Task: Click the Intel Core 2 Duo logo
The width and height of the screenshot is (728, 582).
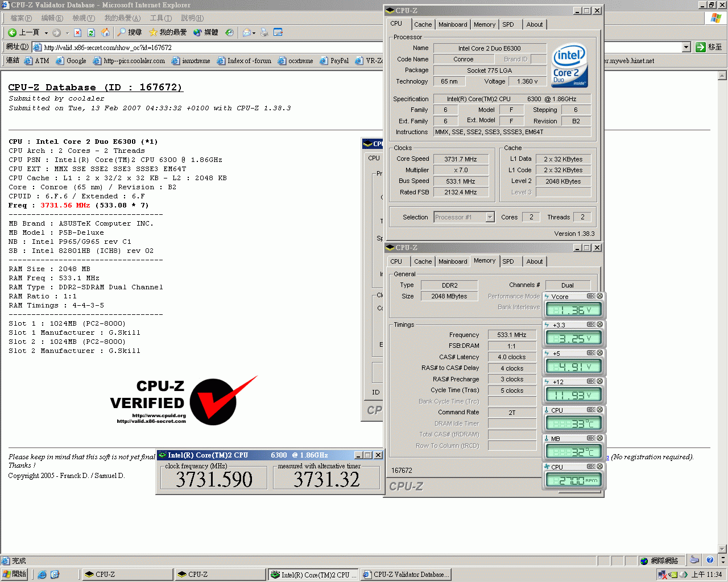Action: click(569, 66)
